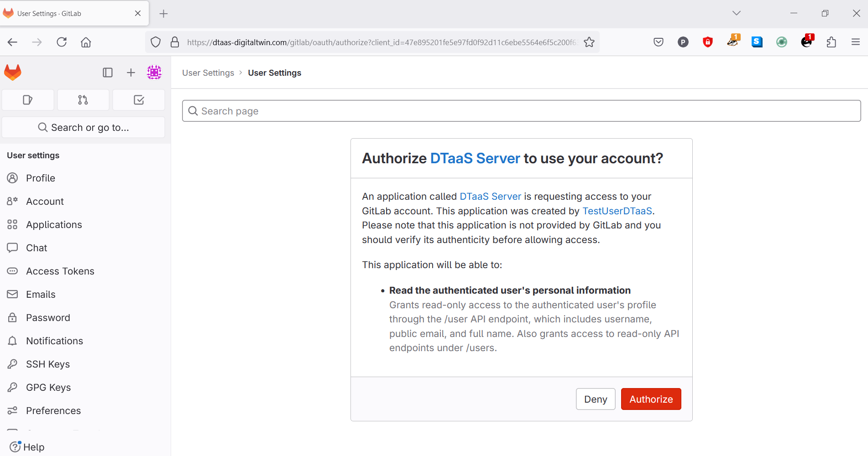868x456 pixels.
Task: Collapse the sidebar with the panel icon
Action: coord(108,73)
